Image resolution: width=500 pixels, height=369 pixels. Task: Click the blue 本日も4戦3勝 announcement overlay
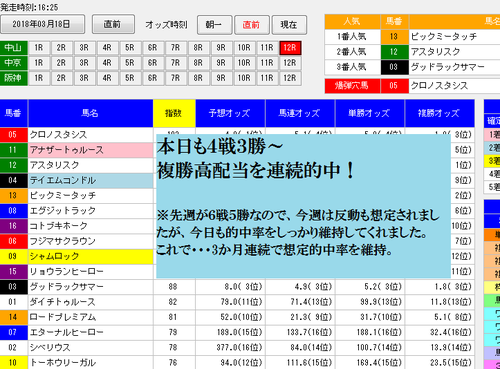coord(303,206)
